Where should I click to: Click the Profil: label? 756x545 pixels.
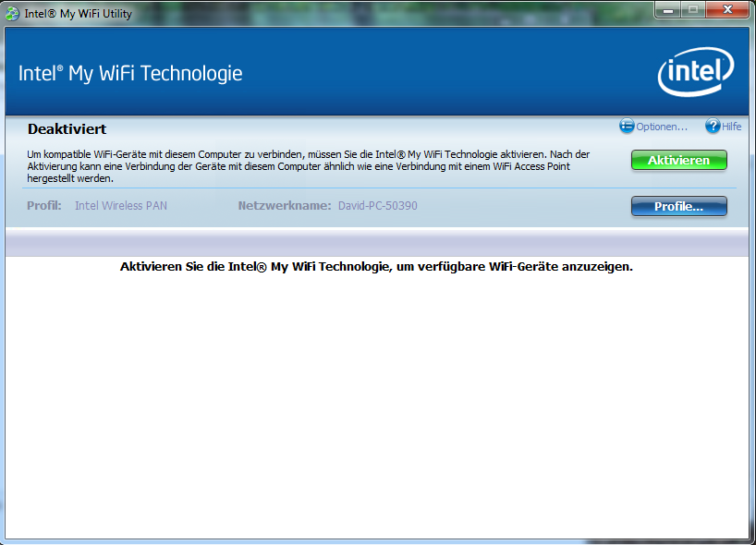pos(44,206)
